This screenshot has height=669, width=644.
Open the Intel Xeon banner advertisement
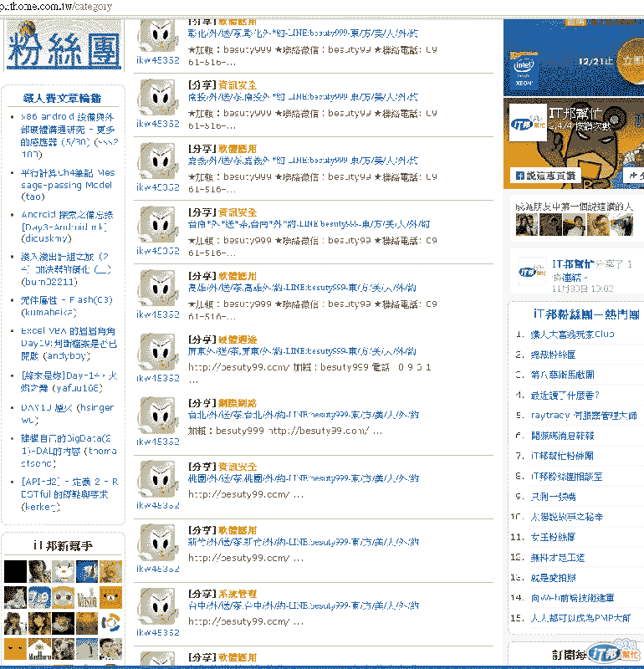click(x=574, y=57)
